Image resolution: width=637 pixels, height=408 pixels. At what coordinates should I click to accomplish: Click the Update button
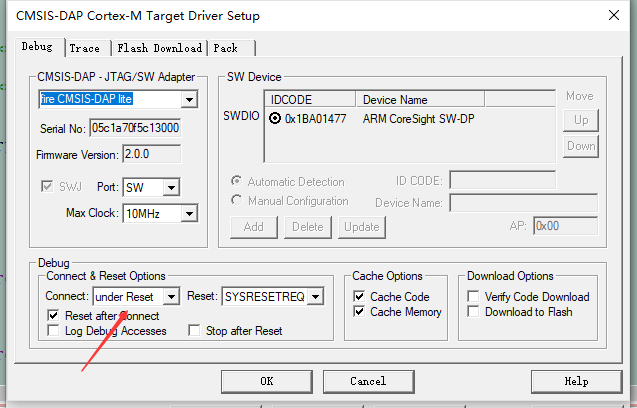tap(362, 227)
